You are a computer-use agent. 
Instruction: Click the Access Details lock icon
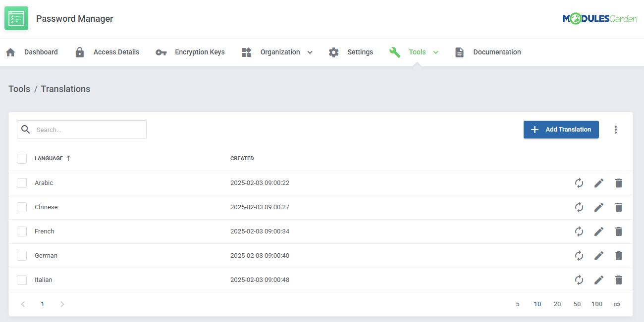click(80, 52)
